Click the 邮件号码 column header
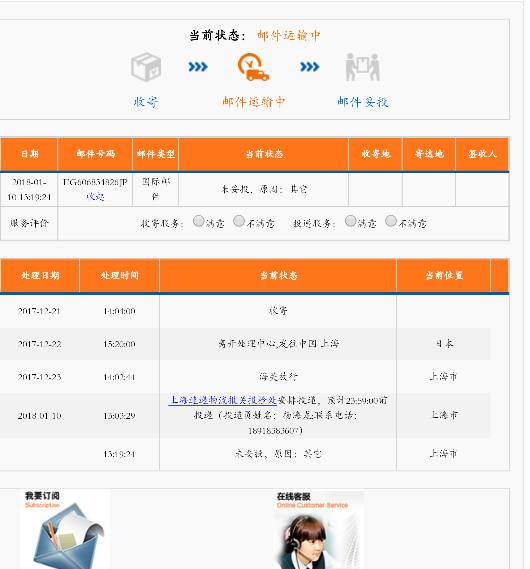 coord(95,154)
